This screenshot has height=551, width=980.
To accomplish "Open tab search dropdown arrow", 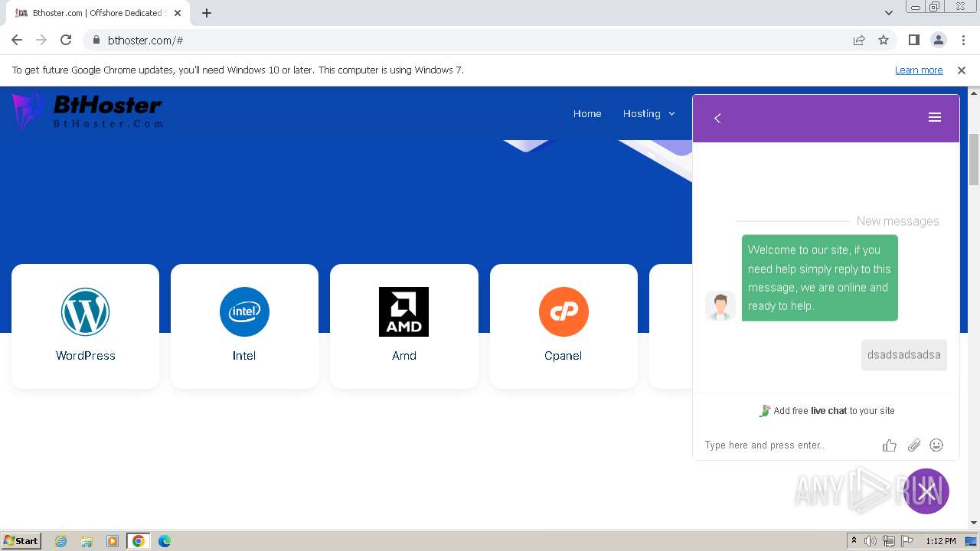I will pyautogui.click(x=888, y=13).
